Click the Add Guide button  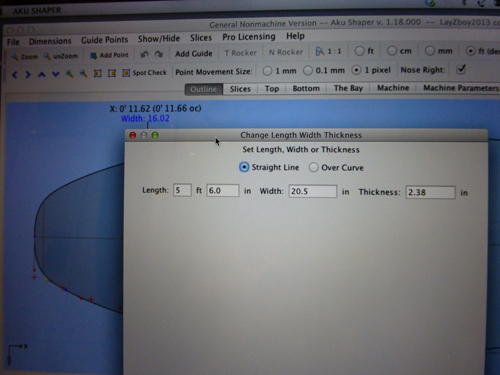click(x=194, y=53)
